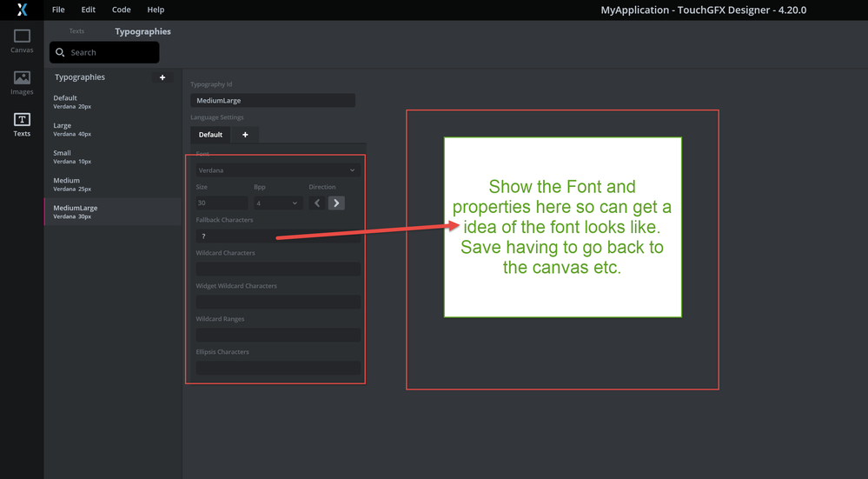Click the font Size field
Image resolution: width=868 pixels, height=479 pixels.
pyautogui.click(x=222, y=203)
